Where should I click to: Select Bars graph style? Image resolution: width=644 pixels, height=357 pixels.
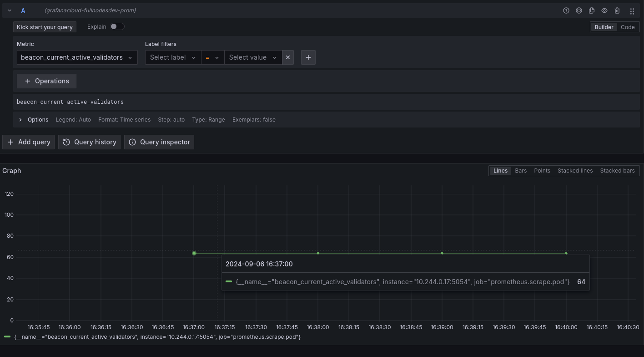pyautogui.click(x=521, y=171)
